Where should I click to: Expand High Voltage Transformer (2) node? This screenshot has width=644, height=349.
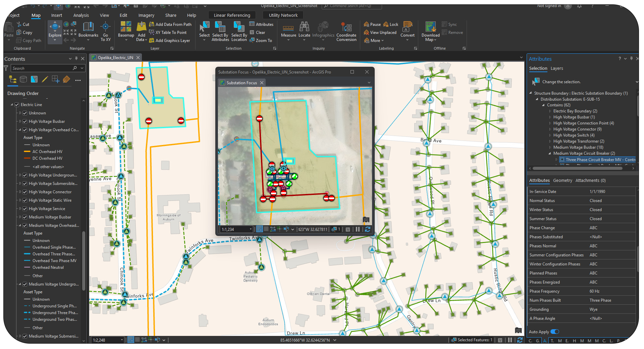click(x=550, y=141)
